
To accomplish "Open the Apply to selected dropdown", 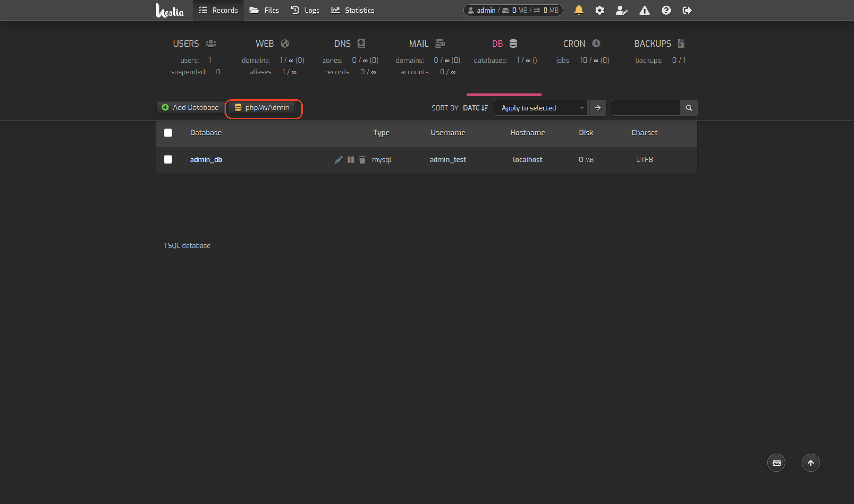I will 540,108.
